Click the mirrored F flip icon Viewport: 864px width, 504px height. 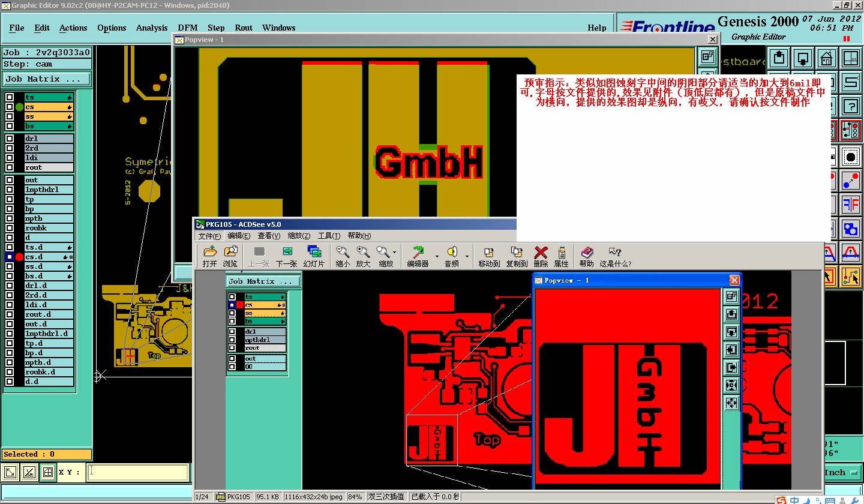pos(850,204)
